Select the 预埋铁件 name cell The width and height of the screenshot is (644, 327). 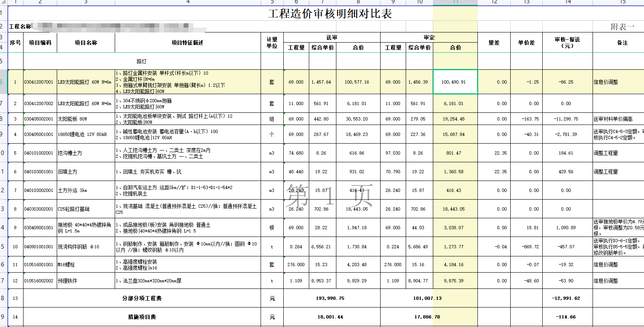pos(86,281)
